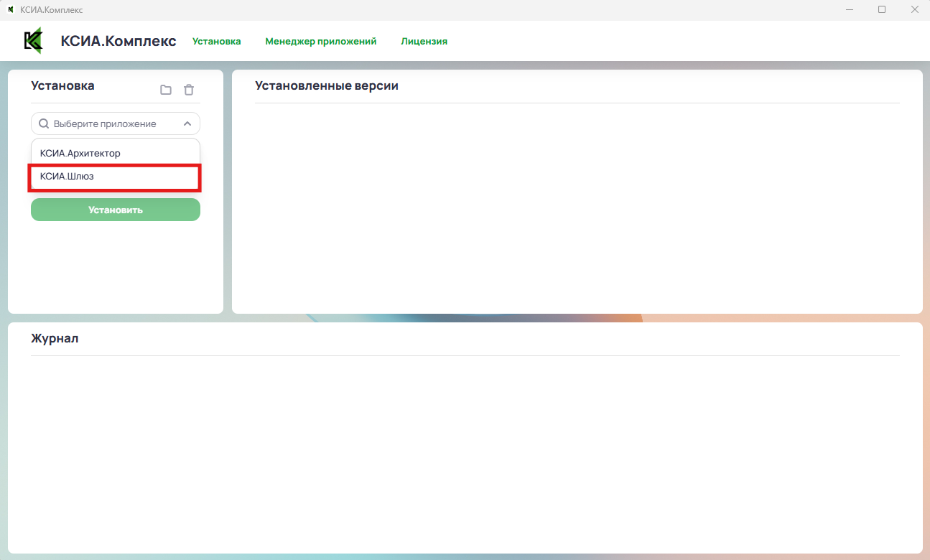The image size is (930, 560).
Task: Open the installation folder icon
Action: (x=166, y=90)
